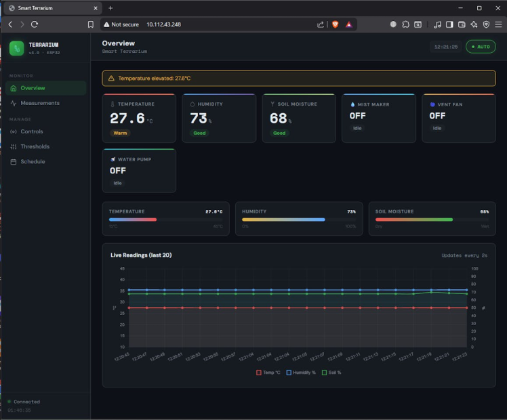
Task: Open the Brave wallet icon
Action: tap(462, 24)
